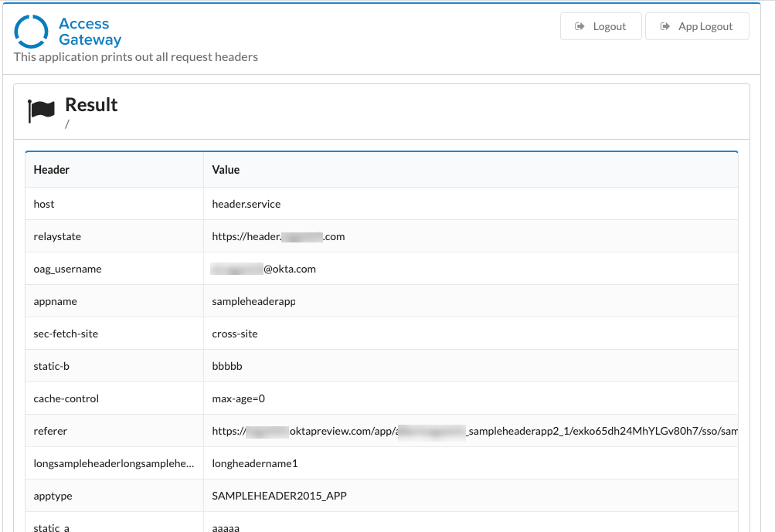Click the sampleheaderapp value

(253, 302)
